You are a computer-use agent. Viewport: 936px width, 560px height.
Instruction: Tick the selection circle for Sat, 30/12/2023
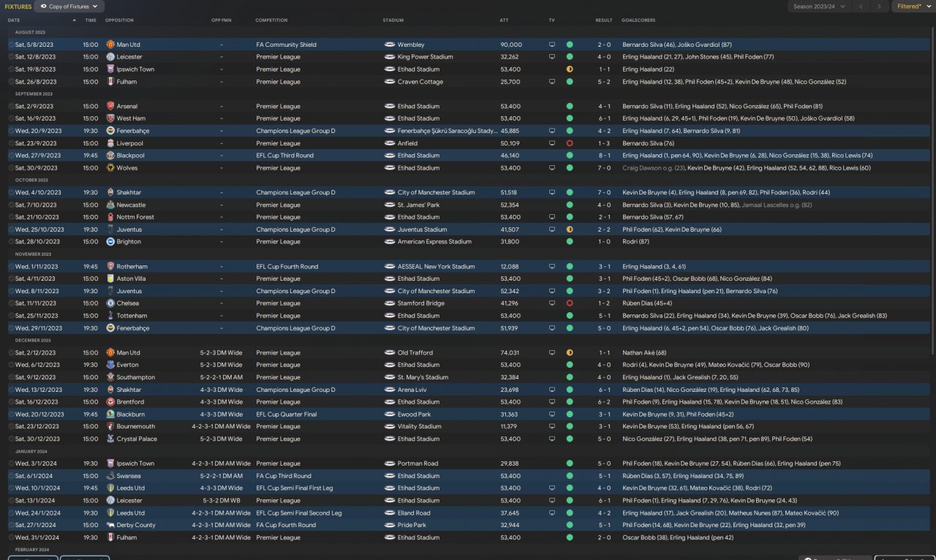[11, 439]
